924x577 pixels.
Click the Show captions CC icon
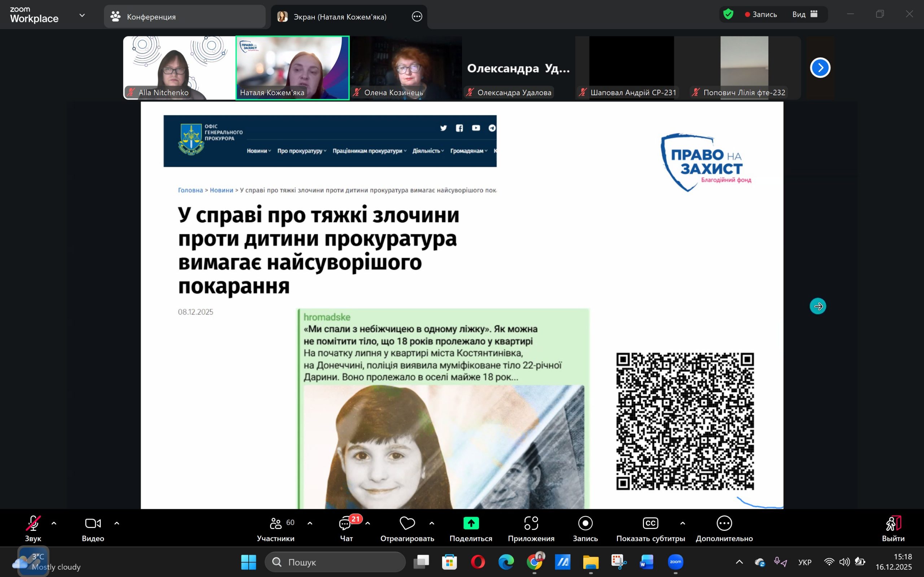650,524
